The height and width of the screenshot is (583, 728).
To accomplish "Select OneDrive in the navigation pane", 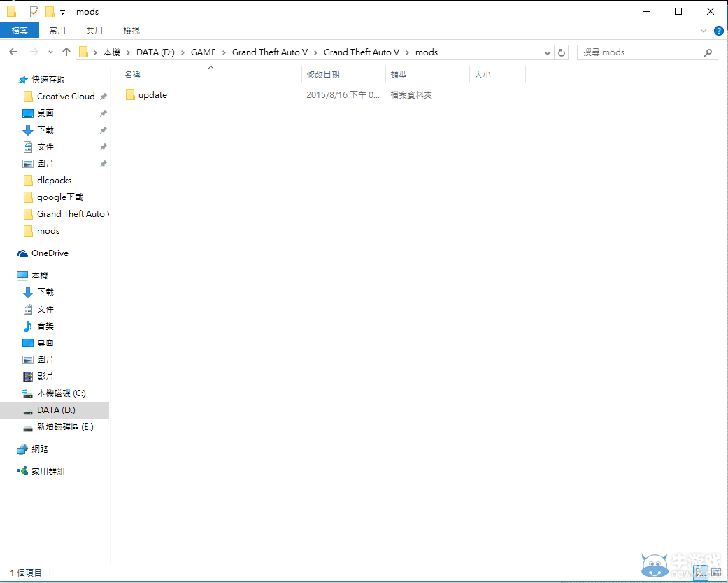I will tap(50, 253).
